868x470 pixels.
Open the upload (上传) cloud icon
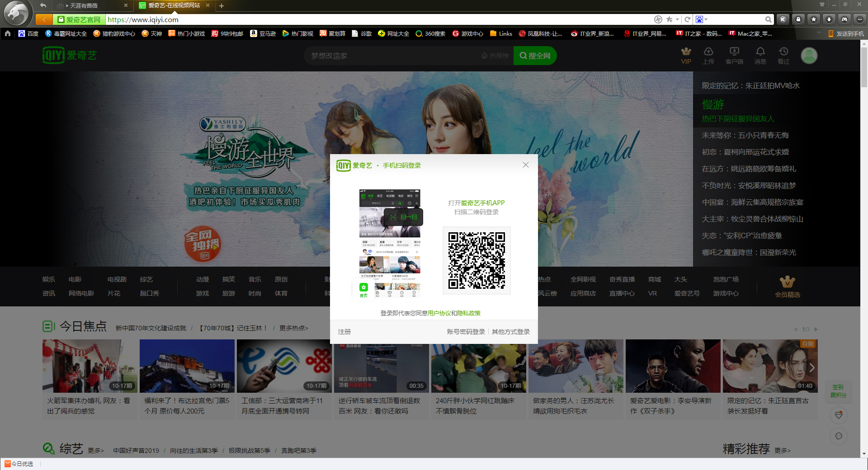pyautogui.click(x=708, y=52)
